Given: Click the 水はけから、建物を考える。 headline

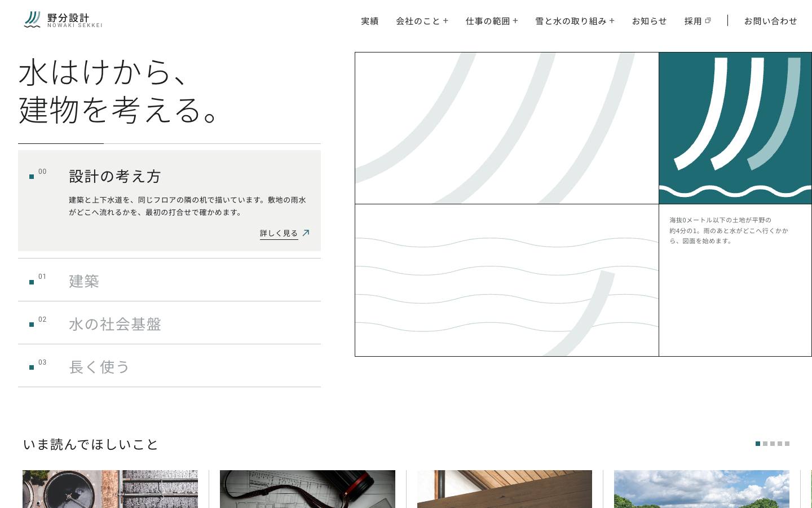Looking at the screenshot, I should 120,91.
